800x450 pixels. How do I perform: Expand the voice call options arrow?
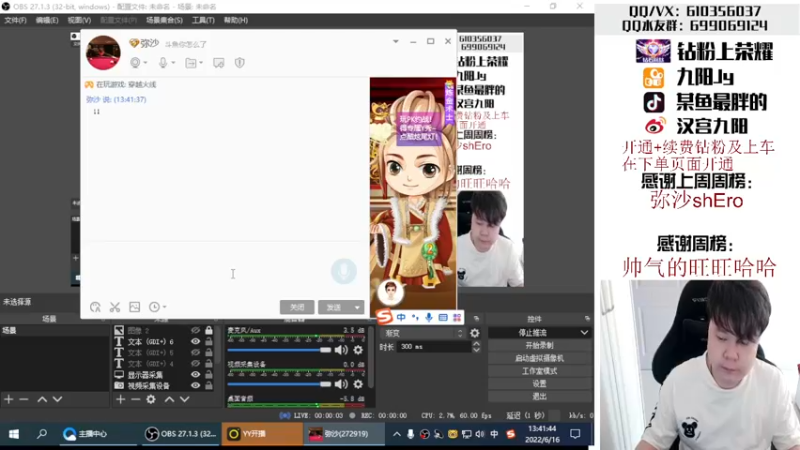pyautogui.click(x=173, y=63)
